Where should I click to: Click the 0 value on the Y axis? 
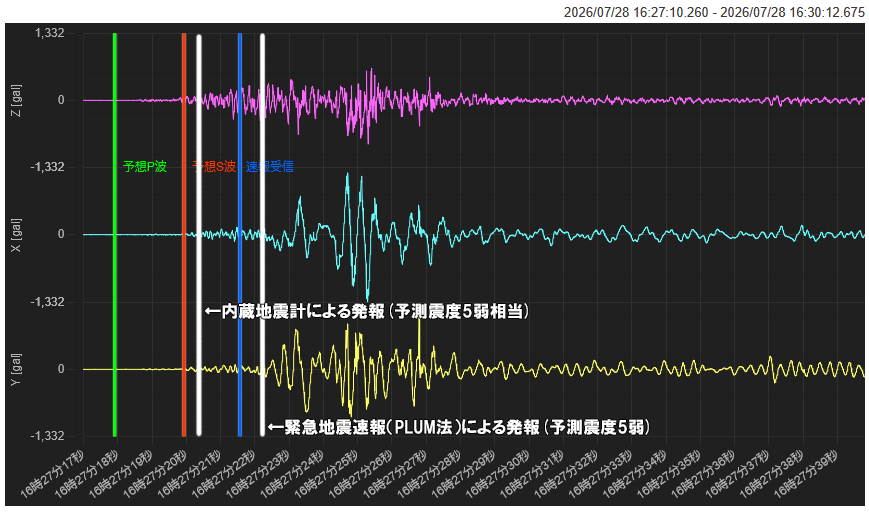61,369
